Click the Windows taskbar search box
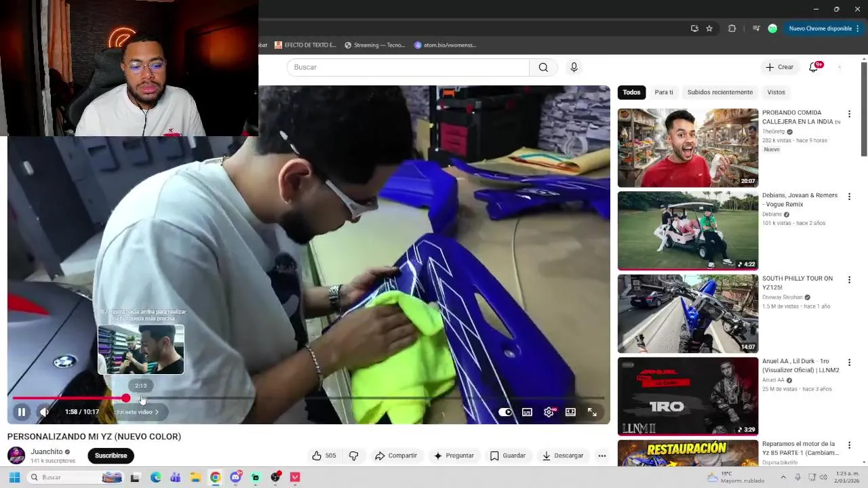The height and width of the screenshot is (488, 868). (x=76, y=477)
